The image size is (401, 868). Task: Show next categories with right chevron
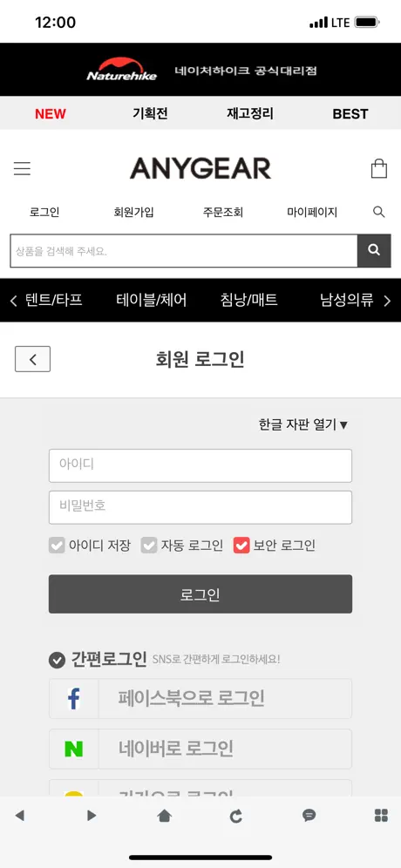point(387,301)
